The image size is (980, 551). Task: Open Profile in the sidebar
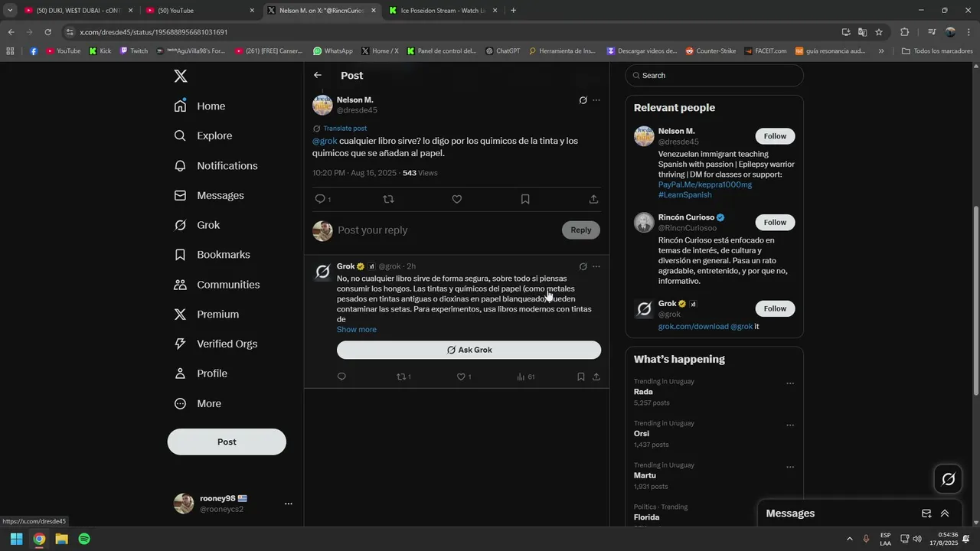[201, 373]
